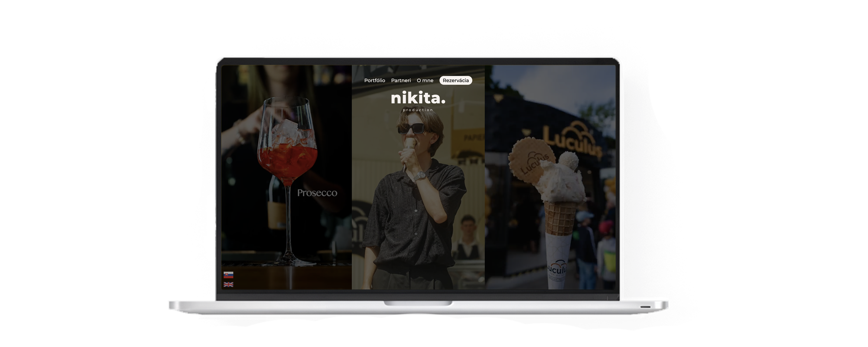Go to the O mne section
The width and height of the screenshot is (868, 347).
coord(425,81)
